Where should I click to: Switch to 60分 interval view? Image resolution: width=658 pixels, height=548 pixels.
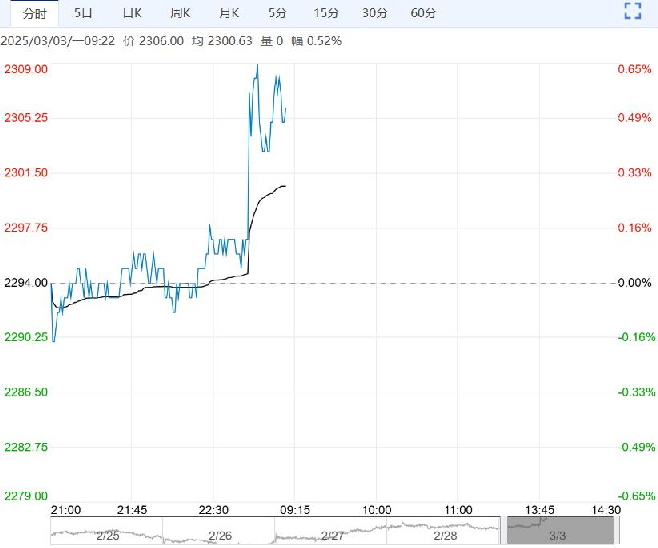coord(423,12)
